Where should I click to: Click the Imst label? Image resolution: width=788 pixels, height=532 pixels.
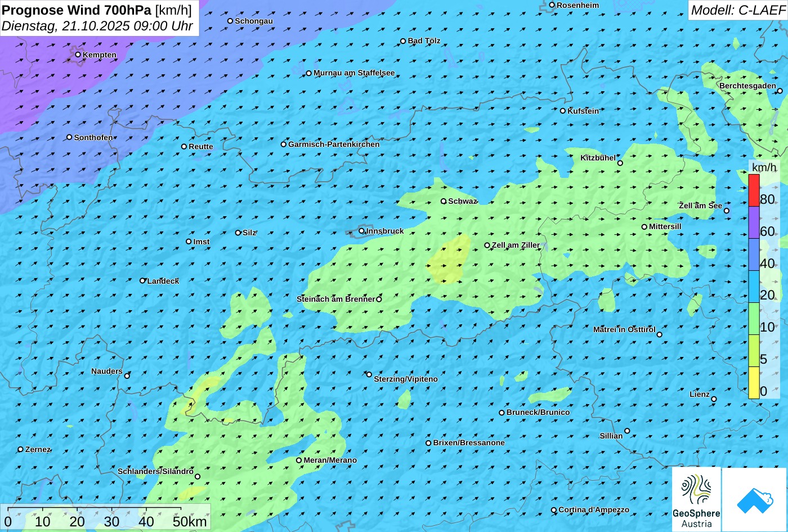[x=202, y=242]
